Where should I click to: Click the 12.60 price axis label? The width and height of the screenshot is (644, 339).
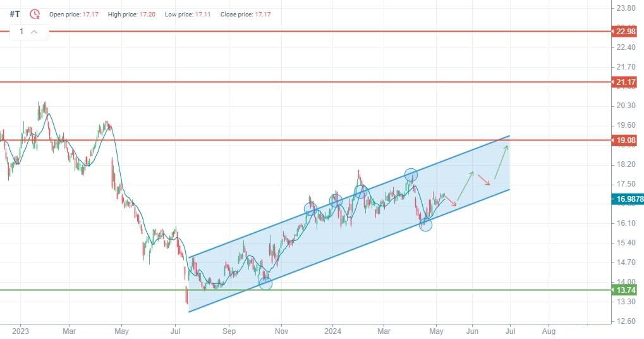tap(626, 321)
